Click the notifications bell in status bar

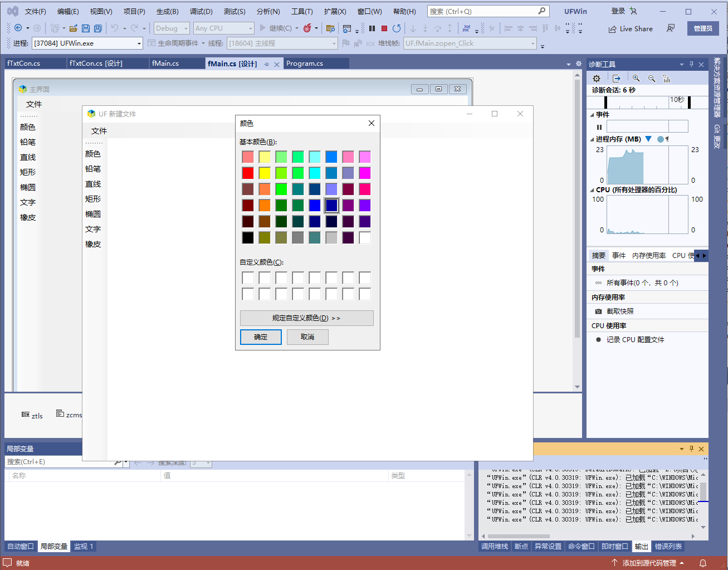click(703, 563)
